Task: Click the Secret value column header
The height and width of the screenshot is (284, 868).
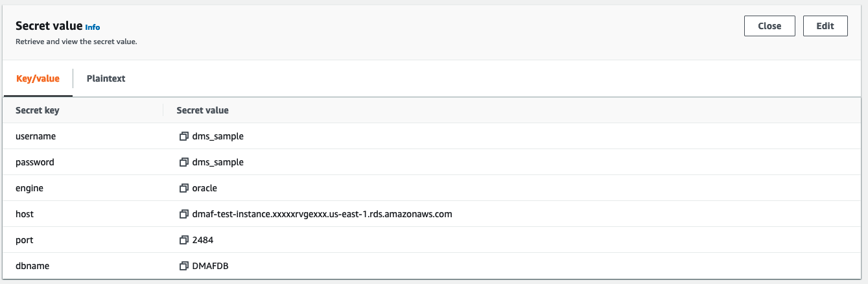Action: click(202, 110)
